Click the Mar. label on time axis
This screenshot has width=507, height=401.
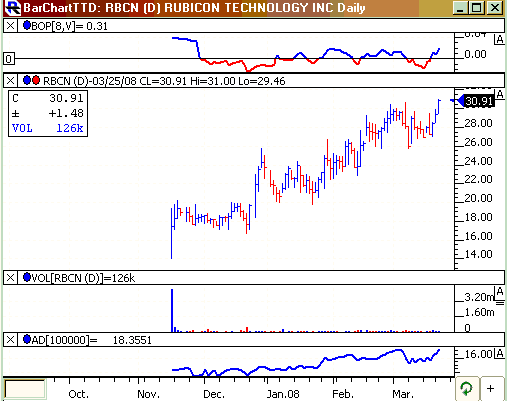pos(403,394)
